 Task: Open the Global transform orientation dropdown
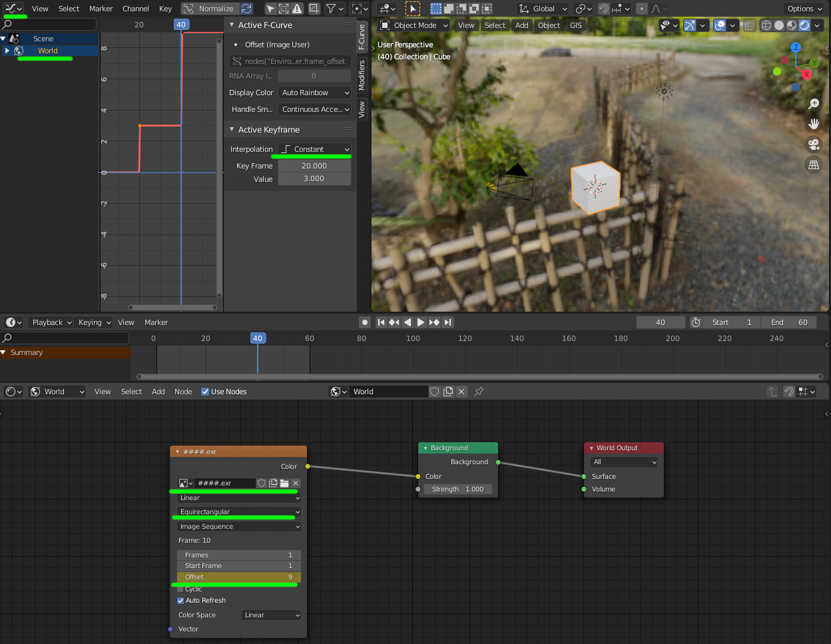(541, 9)
